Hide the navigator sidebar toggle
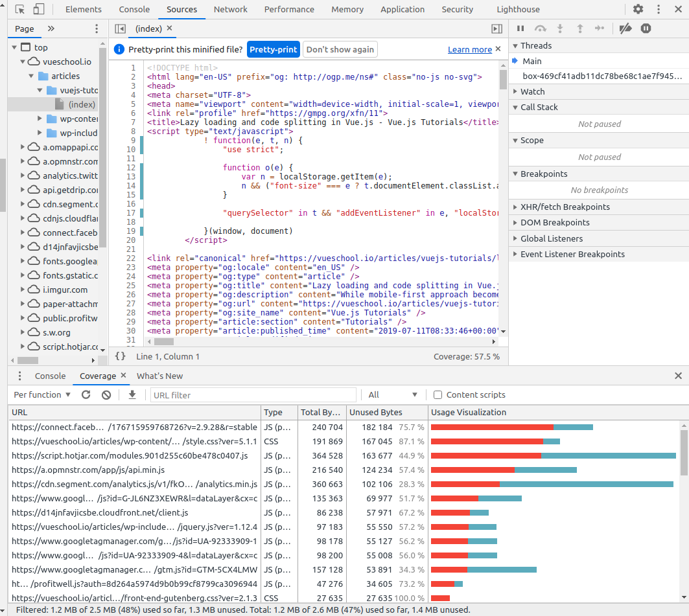689x616 pixels. tap(120, 29)
